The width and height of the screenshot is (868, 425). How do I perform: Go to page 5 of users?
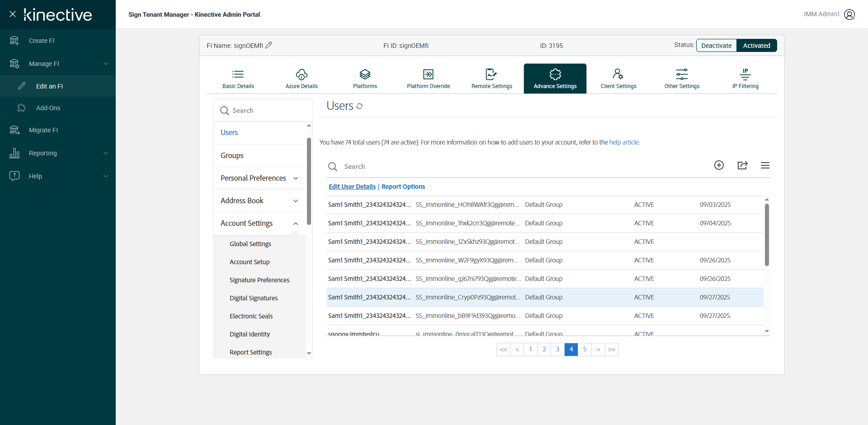[585, 350]
